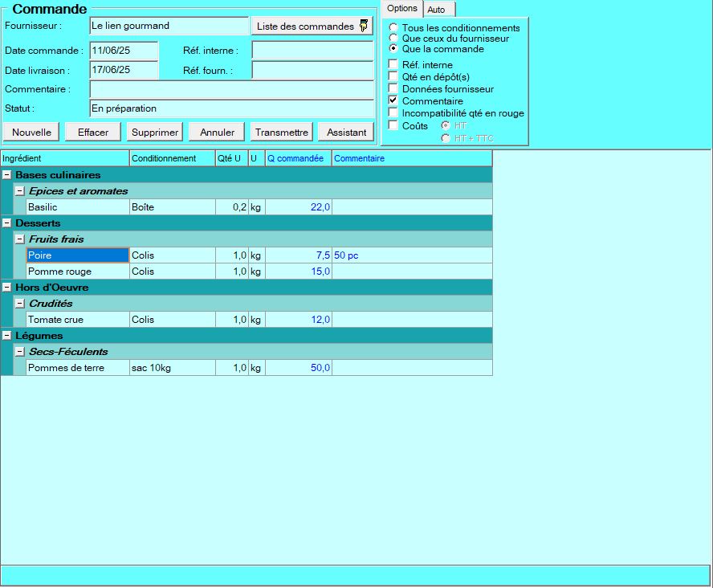Click the Date livraison field

coord(124,70)
